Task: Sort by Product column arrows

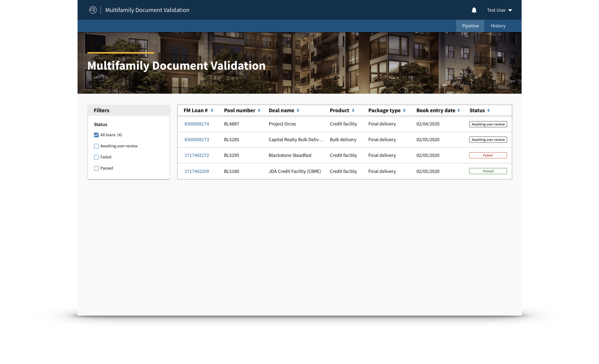Action: point(353,111)
